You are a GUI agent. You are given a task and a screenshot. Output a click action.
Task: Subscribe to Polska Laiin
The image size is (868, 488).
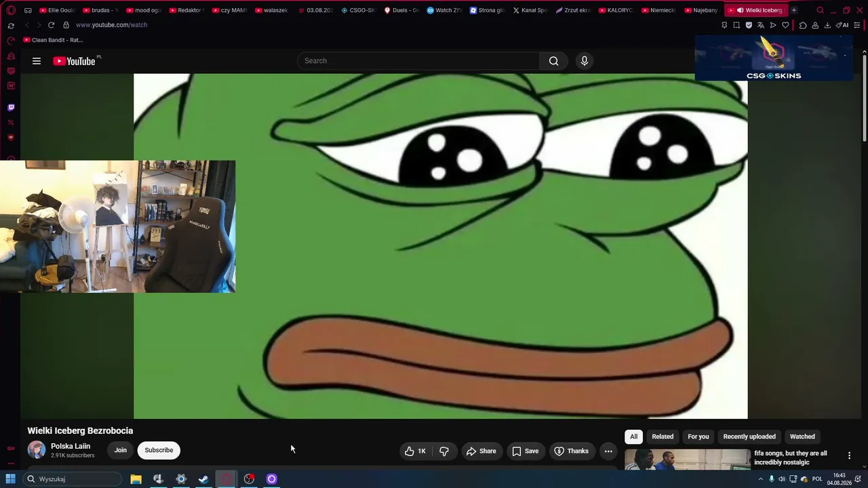point(159,450)
